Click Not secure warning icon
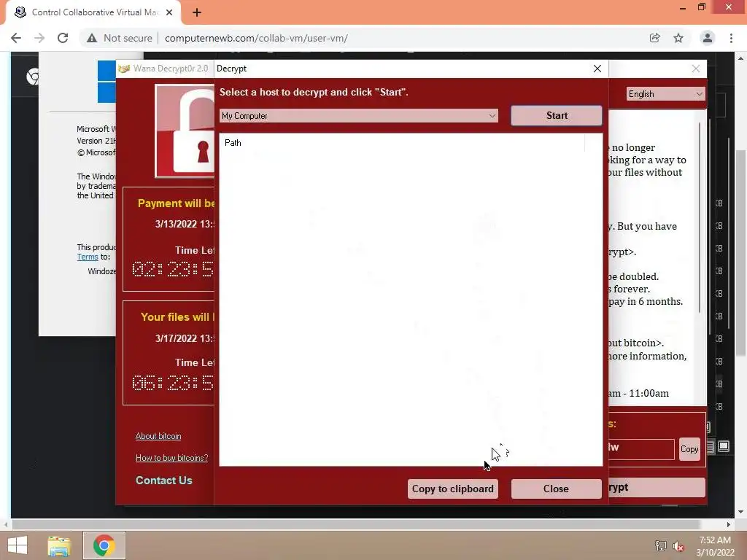747x560 pixels. (x=92, y=38)
